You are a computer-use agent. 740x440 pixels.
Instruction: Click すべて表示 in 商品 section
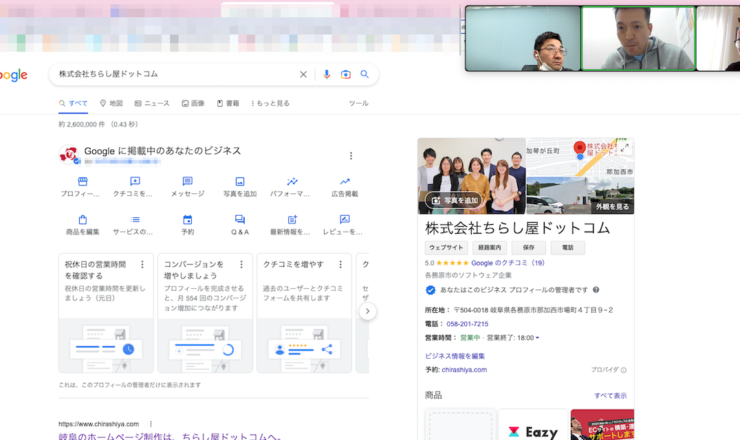[610, 396]
